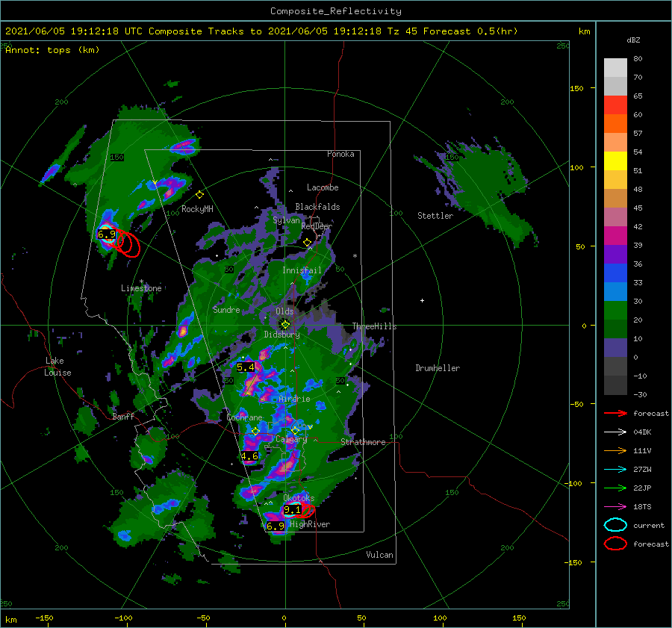
Task: Pick the bright green swatch between 30 and 20 dBZ
Action: 615,311
